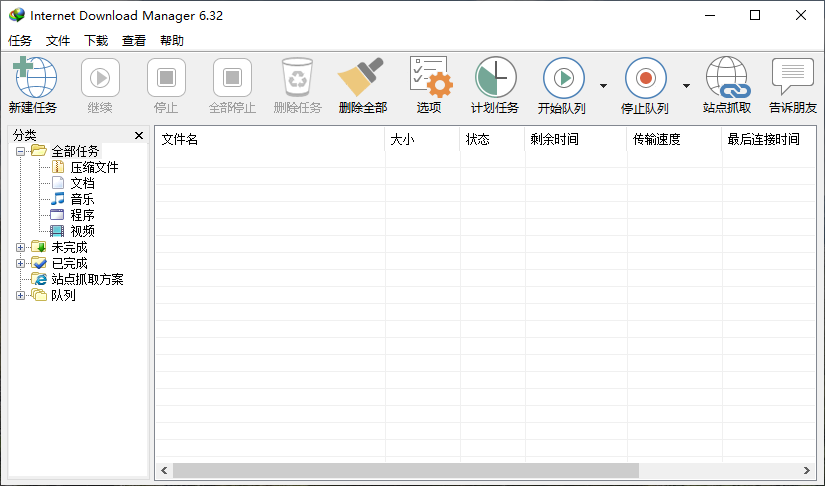Sort by the 文件名 column header
The height and width of the screenshot is (486, 825).
coord(270,139)
